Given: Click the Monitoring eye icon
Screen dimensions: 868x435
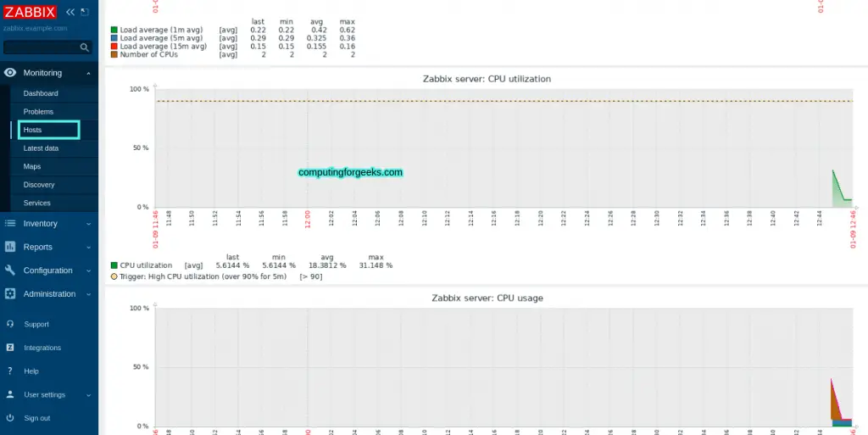Looking at the screenshot, I should tap(10, 73).
